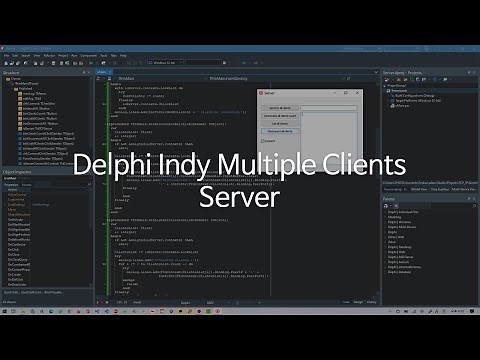Pin the Structure panel
This screenshot has width=480, height=360.
click(84, 72)
